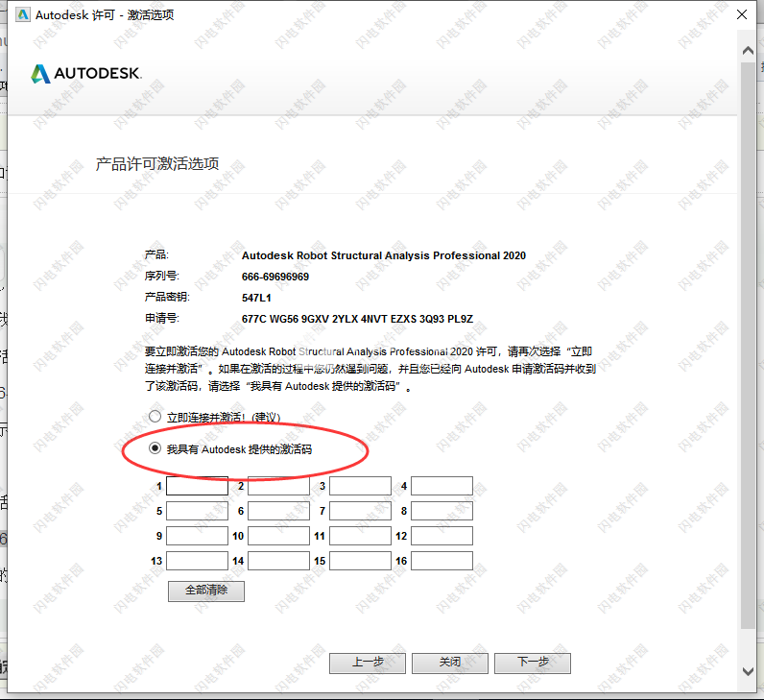The width and height of the screenshot is (764, 700).
Task: Click activation code field 4
Action: [x=442, y=486]
